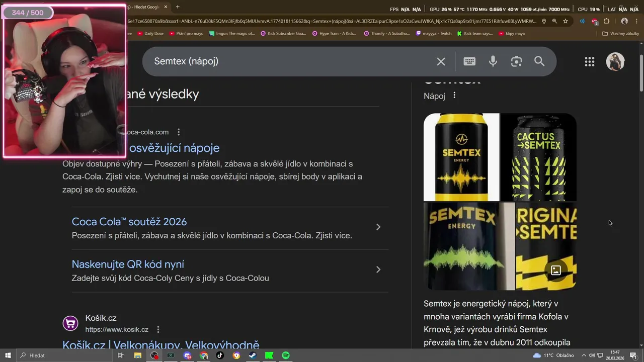Screen dimensions: 644x362
Task: Open the Imgur bookmark
Action: (232, 34)
